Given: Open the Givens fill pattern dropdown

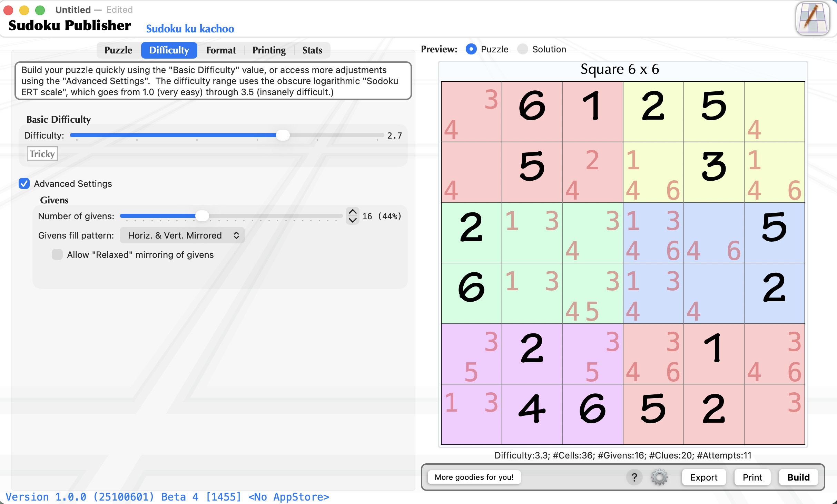Looking at the screenshot, I should tap(182, 235).
